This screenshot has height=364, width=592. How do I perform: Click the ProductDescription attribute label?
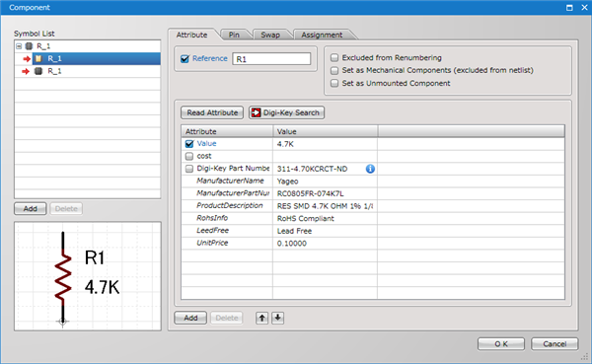(230, 206)
